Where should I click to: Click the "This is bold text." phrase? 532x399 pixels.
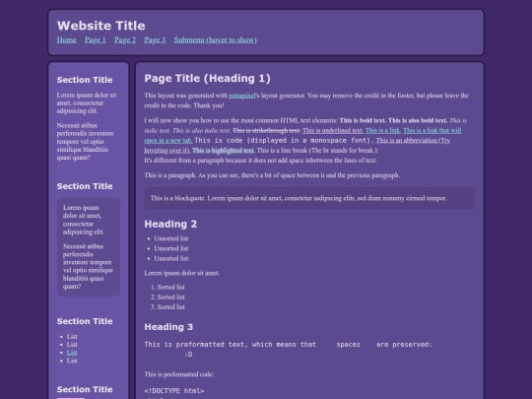click(363, 120)
